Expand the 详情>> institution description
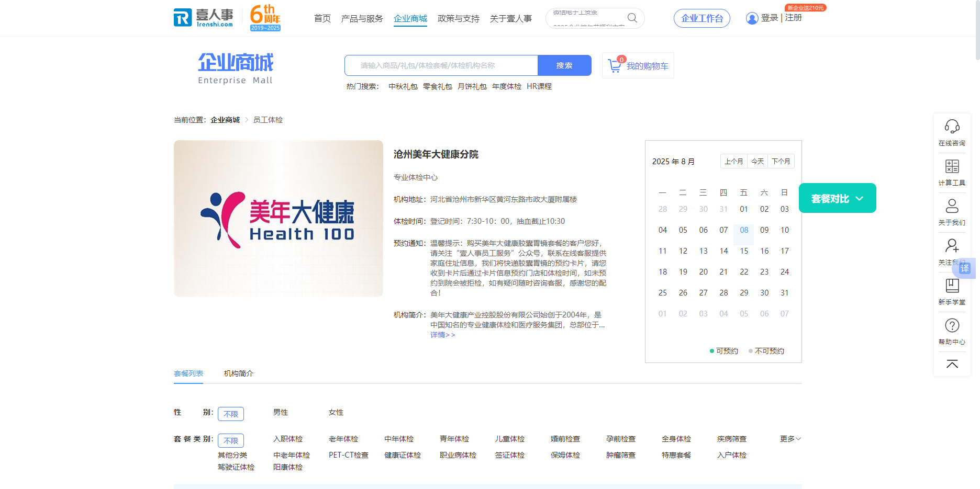The width and height of the screenshot is (980, 489). click(x=442, y=335)
